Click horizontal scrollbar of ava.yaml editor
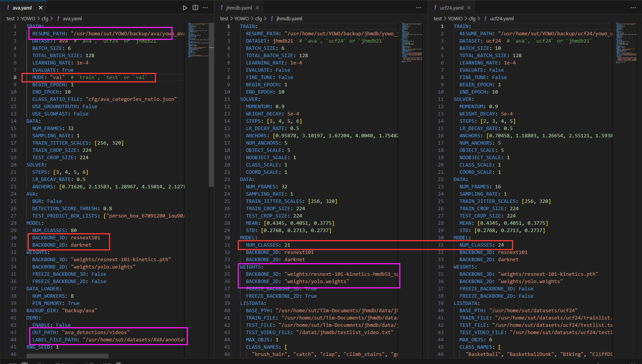This screenshot has height=364, width=642. click(67, 356)
